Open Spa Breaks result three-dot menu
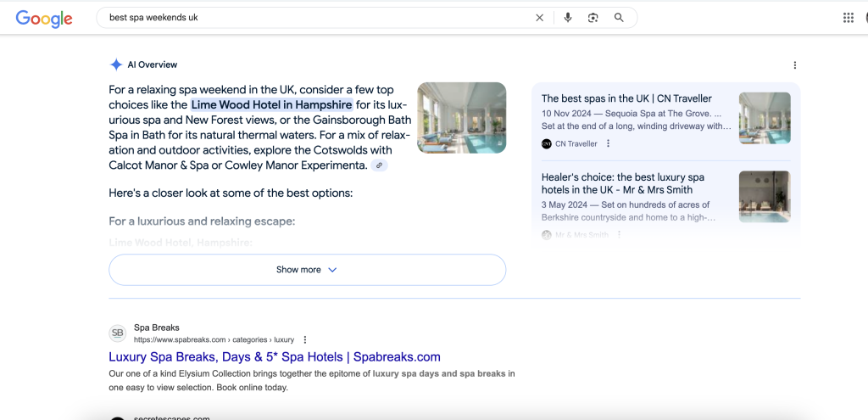This screenshot has width=868, height=420. [x=304, y=339]
